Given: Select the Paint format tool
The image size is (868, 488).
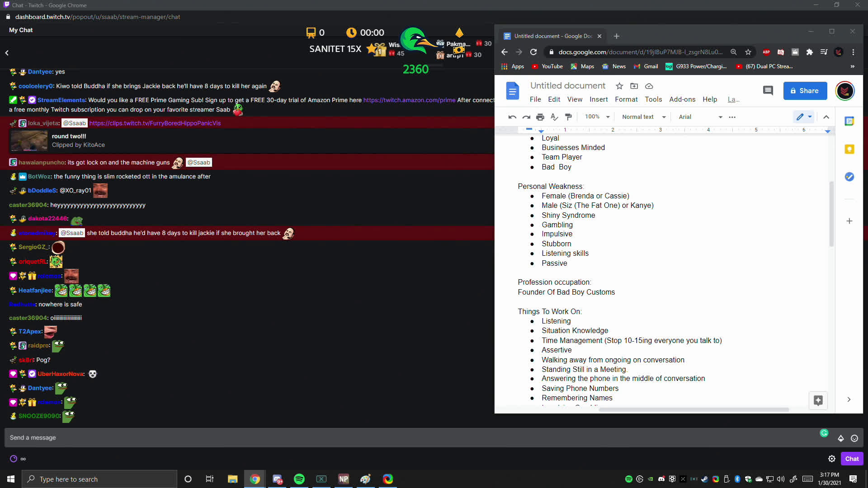Looking at the screenshot, I should point(568,117).
